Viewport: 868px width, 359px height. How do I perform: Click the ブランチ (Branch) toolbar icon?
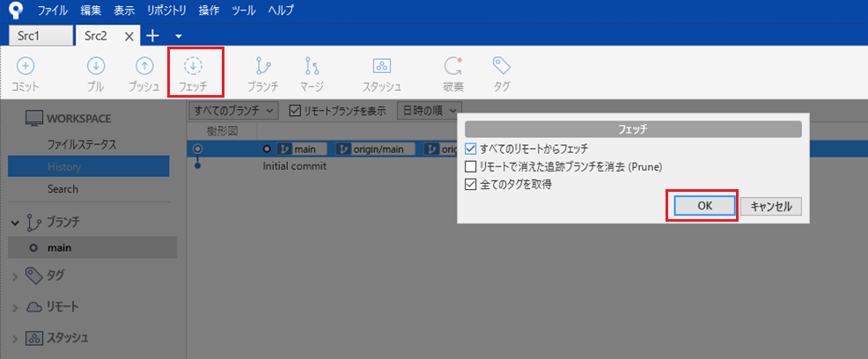point(263,66)
